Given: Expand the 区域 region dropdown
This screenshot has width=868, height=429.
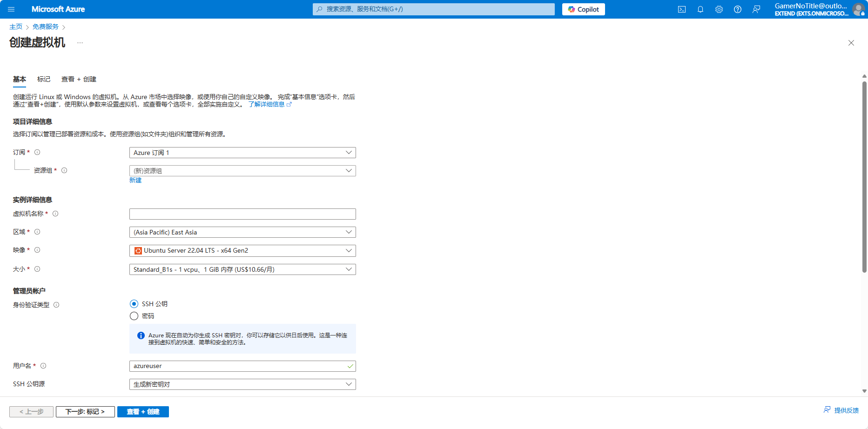Looking at the screenshot, I should 242,232.
